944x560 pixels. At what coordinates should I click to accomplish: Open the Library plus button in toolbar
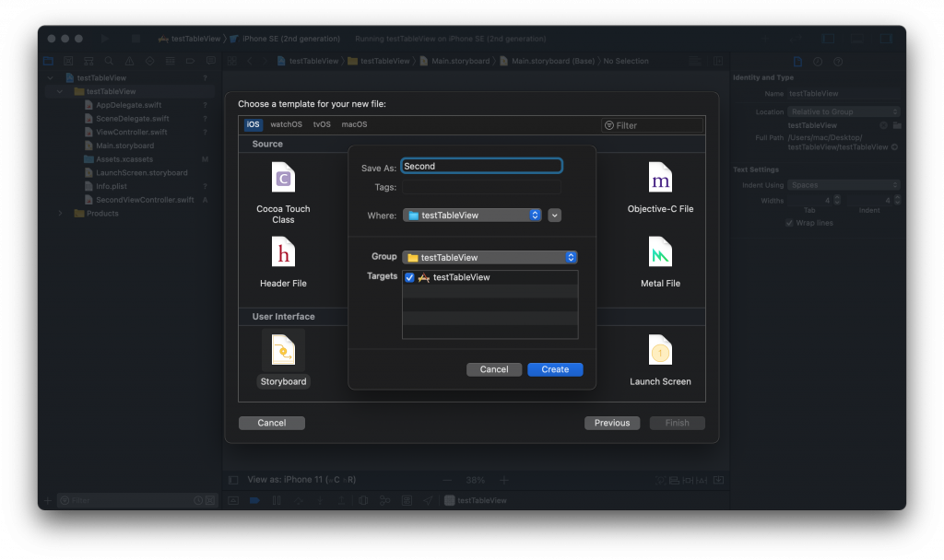764,39
